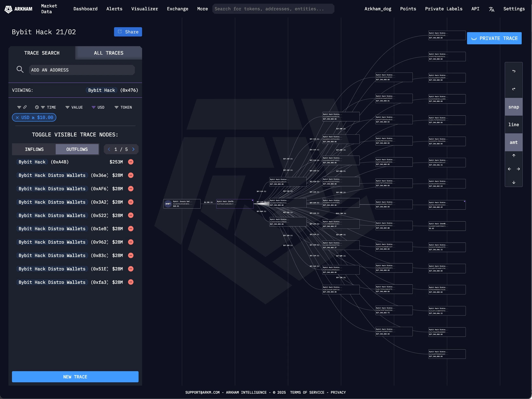This screenshot has height=399, width=532.
Task: Select VALUE filter option
Action: click(74, 107)
